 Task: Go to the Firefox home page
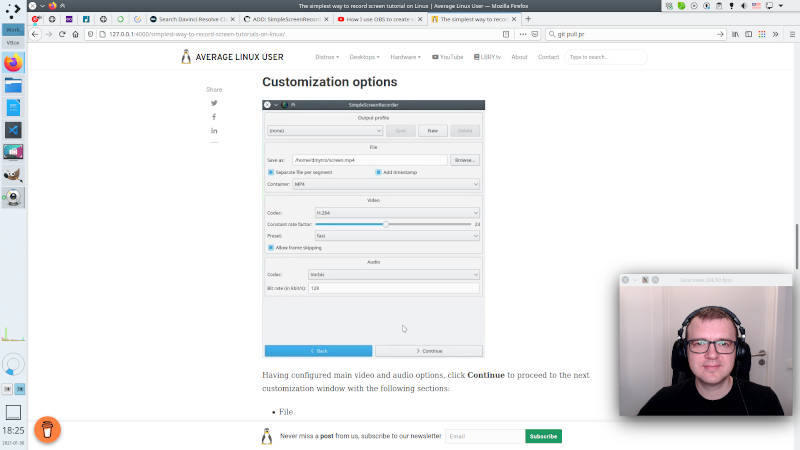coord(76,34)
